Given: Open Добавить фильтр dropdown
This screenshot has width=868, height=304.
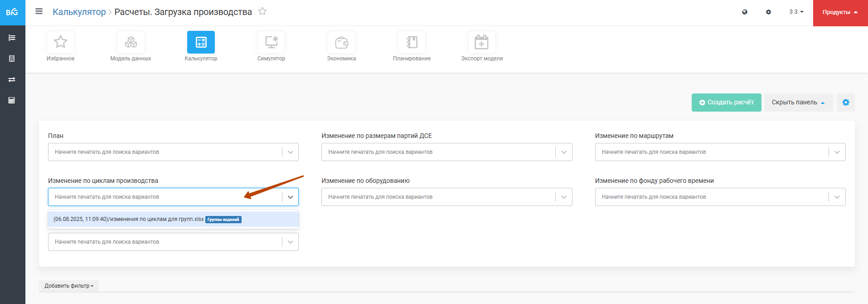Looking at the screenshot, I should [x=69, y=286].
